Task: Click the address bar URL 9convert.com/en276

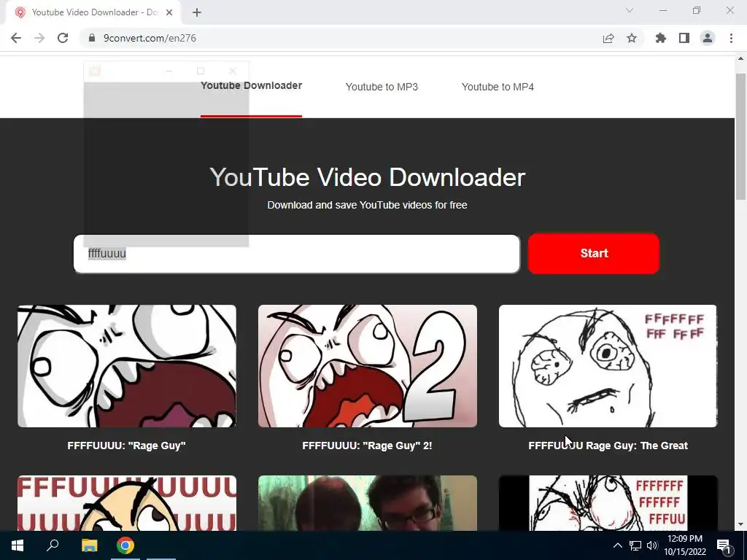Action: [150, 38]
